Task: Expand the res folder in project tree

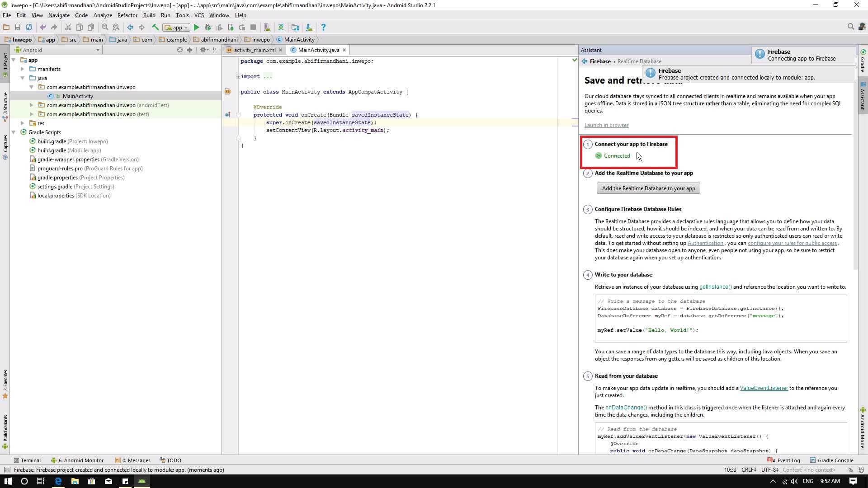Action: point(23,123)
